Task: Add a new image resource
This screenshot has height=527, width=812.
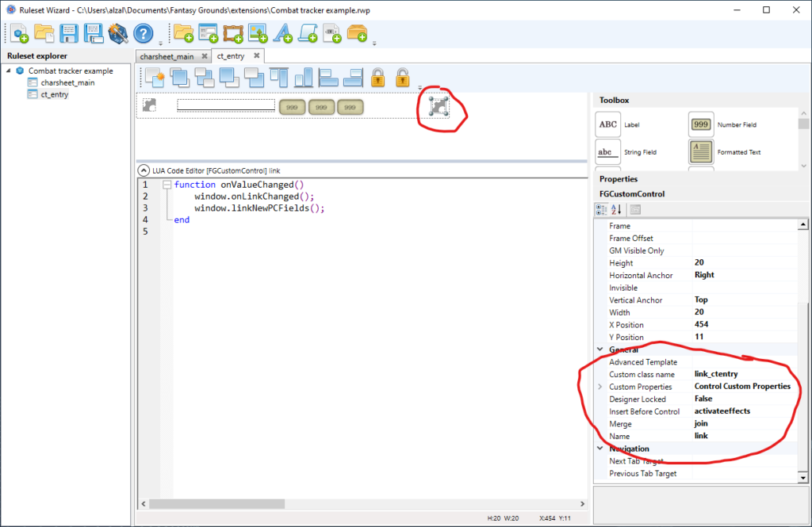Action: tap(258, 33)
